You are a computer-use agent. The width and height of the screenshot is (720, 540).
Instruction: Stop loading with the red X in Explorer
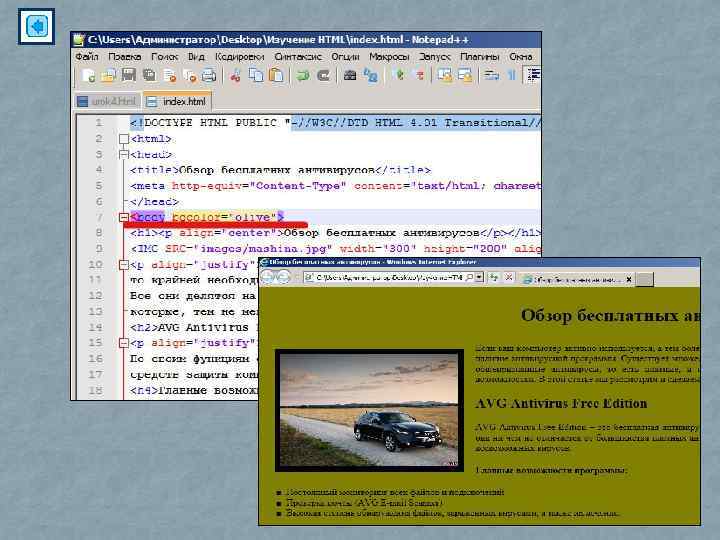pyautogui.click(x=509, y=277)
